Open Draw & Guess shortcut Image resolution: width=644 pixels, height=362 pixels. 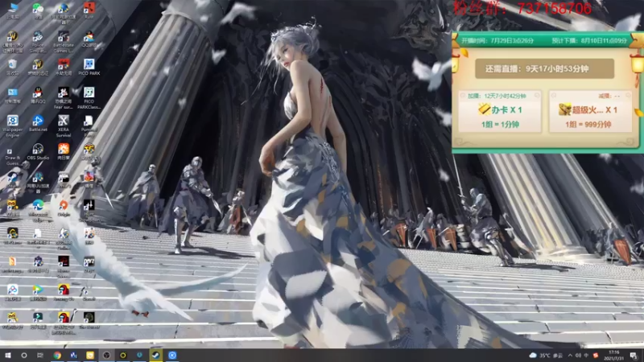point(12,154)
